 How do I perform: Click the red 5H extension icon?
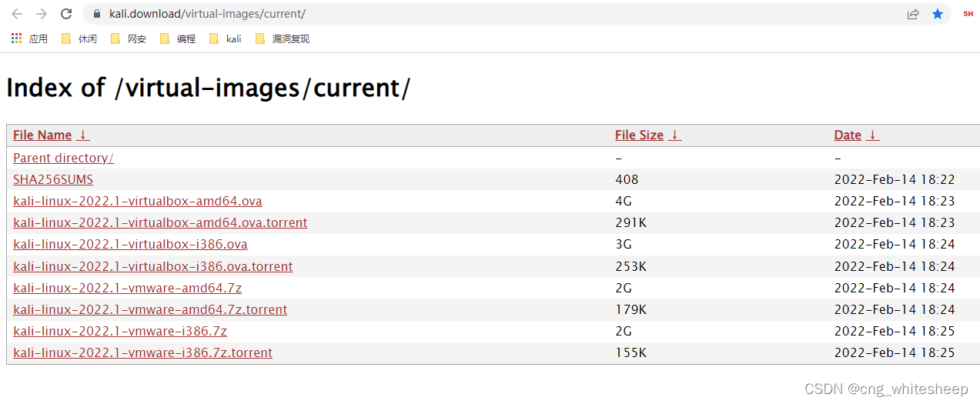968,14
